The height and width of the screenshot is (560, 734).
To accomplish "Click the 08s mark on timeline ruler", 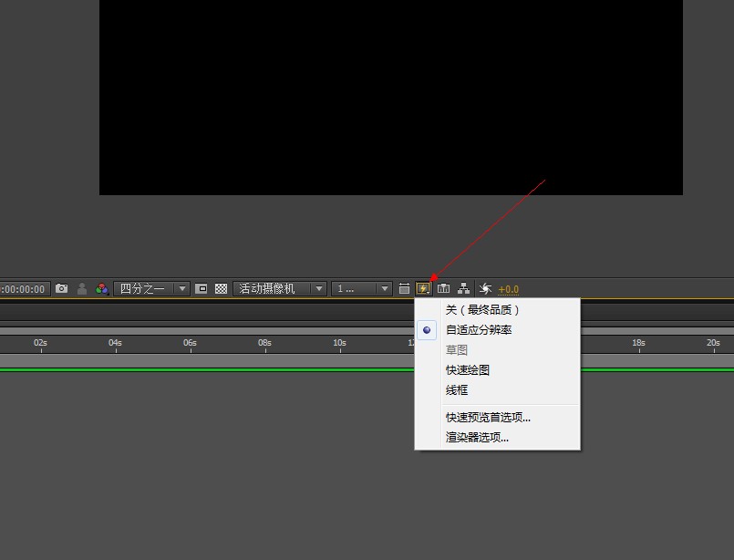I will pyautogui.click(x=265, y=343).
